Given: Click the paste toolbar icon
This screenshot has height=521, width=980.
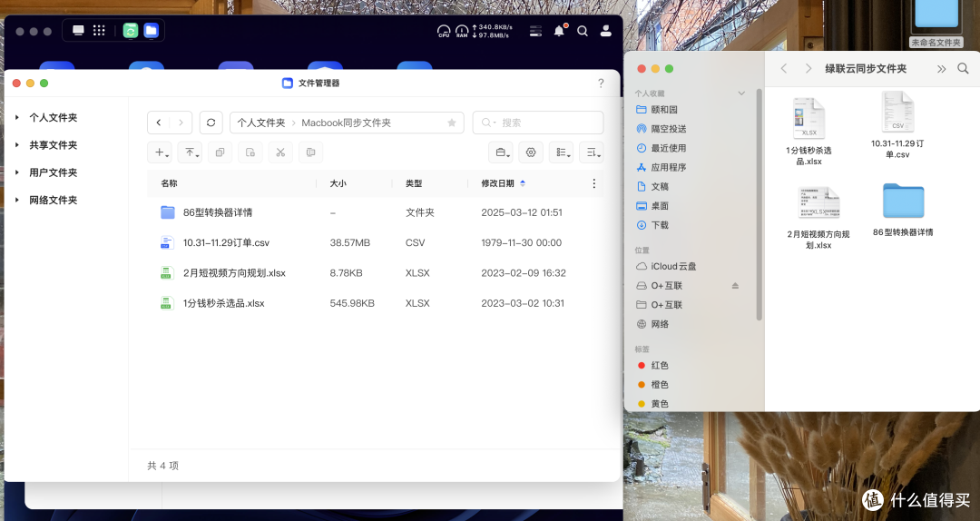Looking at the screenshot, I should tap(250, 152).
